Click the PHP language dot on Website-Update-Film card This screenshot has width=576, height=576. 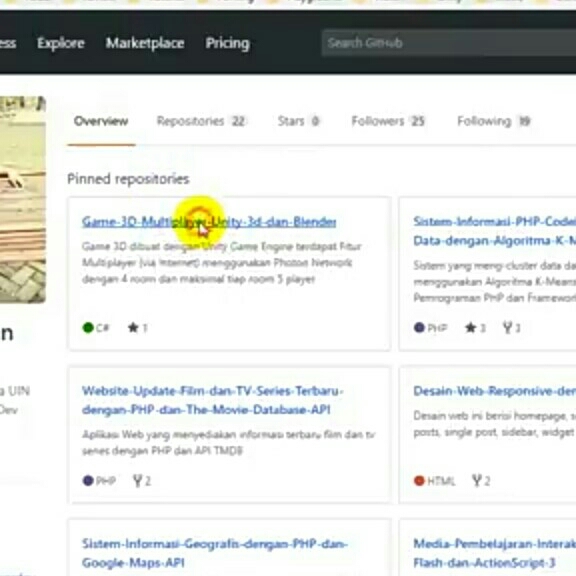[88, 480]
